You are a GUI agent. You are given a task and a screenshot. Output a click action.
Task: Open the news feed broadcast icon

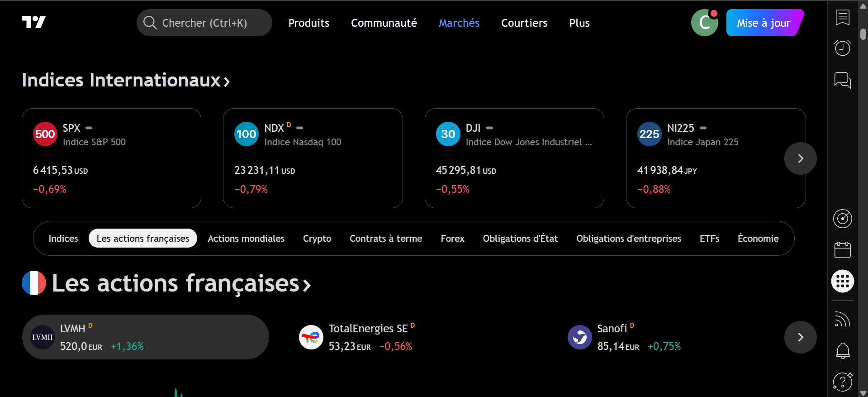[x=842, y=319]
